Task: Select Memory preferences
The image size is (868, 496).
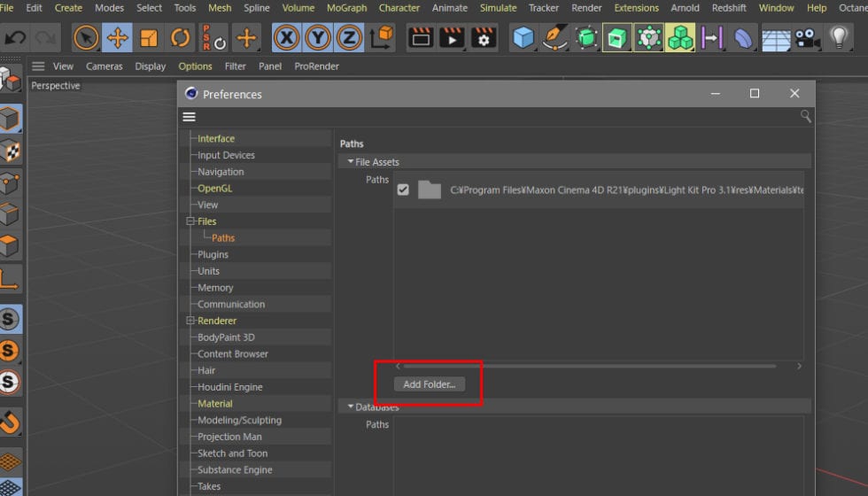Action: click(215, 288)
